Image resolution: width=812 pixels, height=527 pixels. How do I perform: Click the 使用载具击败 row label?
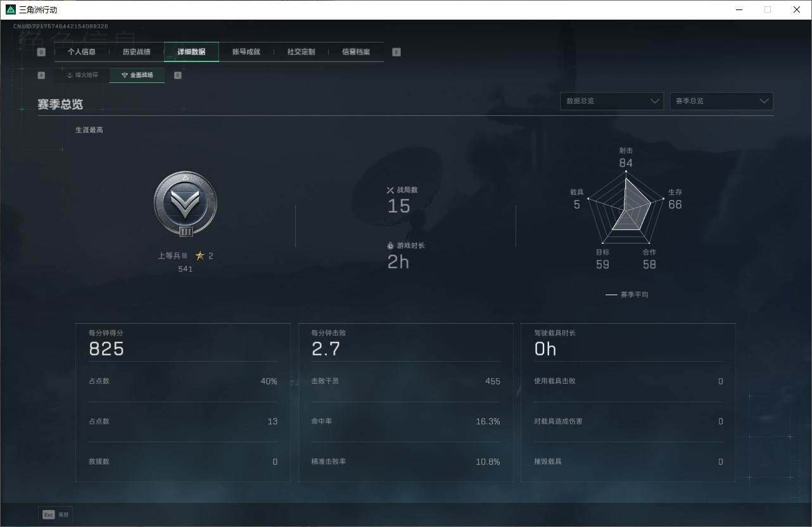(x=555, y=381)
